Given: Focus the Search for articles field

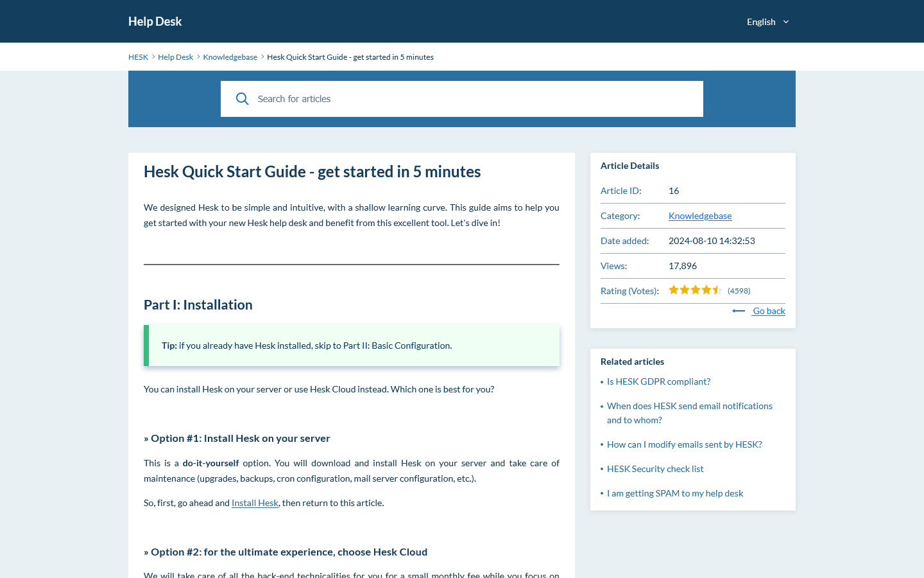Looking at the screenshot, I should click(462, 99).
